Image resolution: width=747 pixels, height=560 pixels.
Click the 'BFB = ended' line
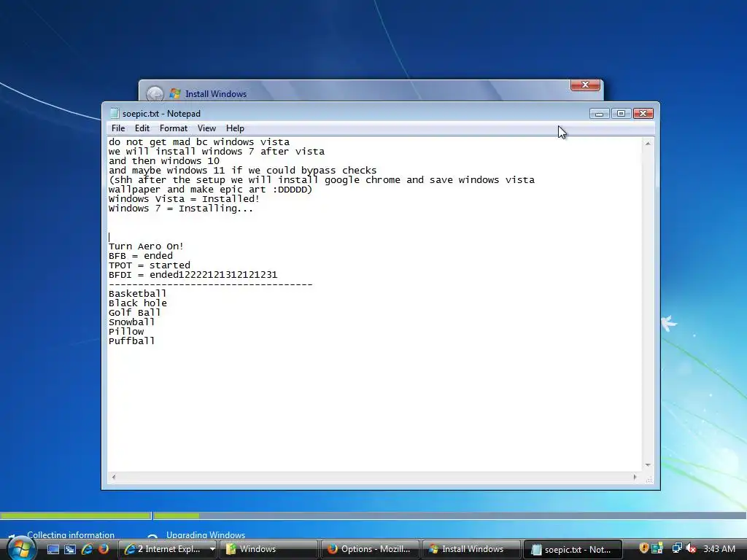pyautogui.click(x=141, y=256)
